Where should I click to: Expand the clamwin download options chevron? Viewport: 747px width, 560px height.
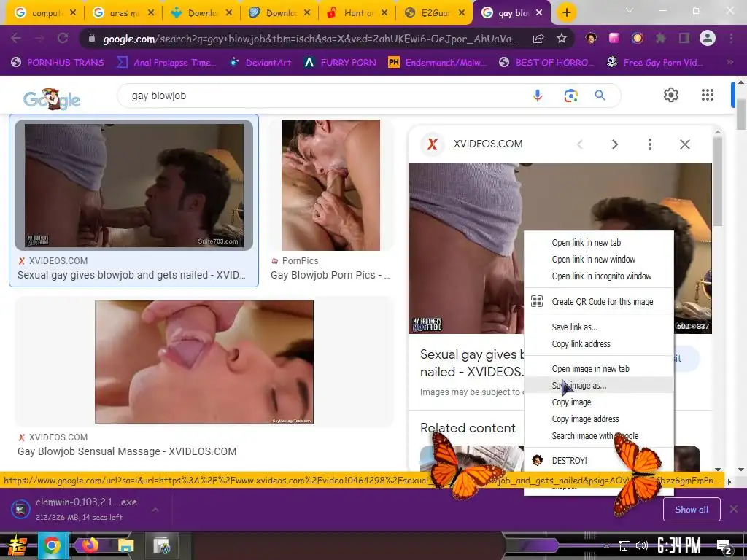click(x=155, y=510)
